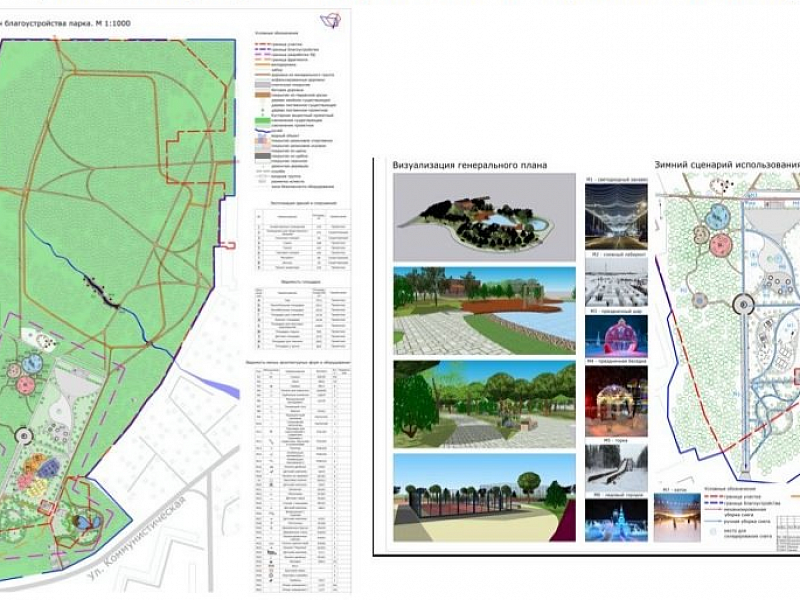800x600 pixels.
Task: Open the fenced sports court render
Action: point(485,497)
